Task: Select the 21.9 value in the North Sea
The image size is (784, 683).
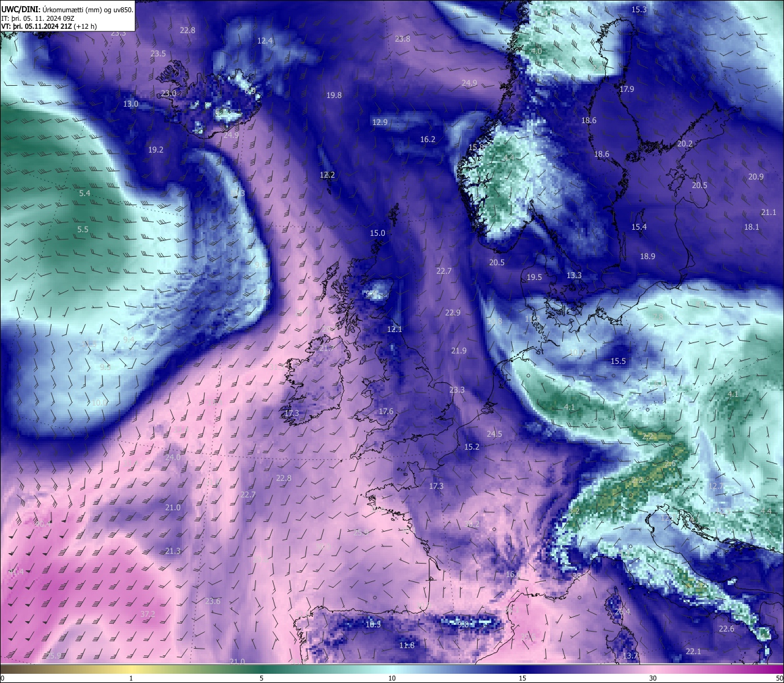Action: coord(459,351)
